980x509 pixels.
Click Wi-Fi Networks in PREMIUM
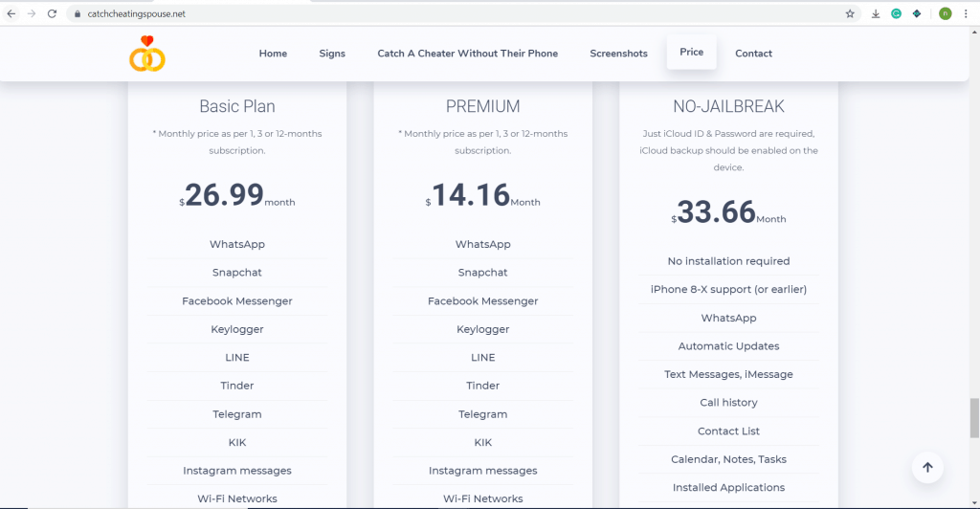pos(482,498)
